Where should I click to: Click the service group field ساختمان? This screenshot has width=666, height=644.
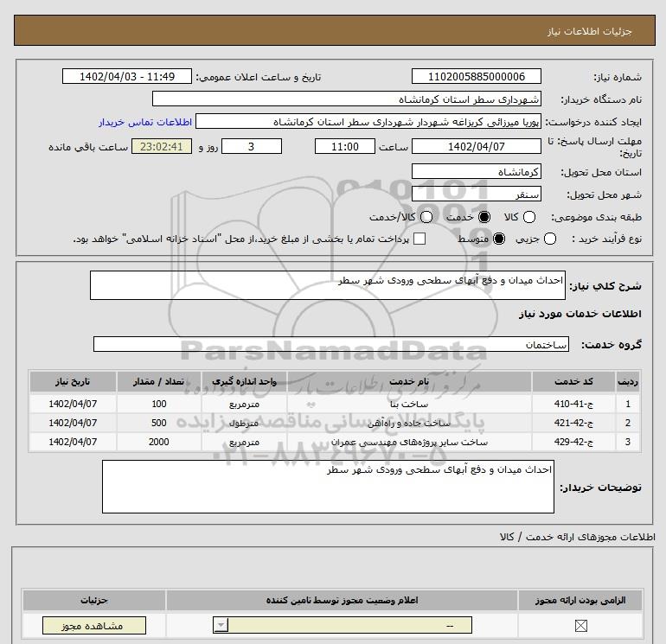click(331, 344)
